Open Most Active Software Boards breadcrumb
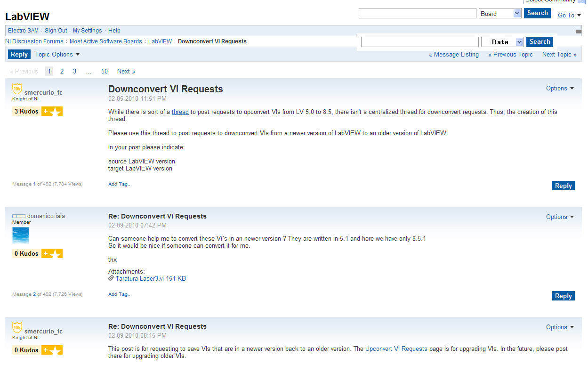This screenshot has width=588, height=365. click(106, 41)
